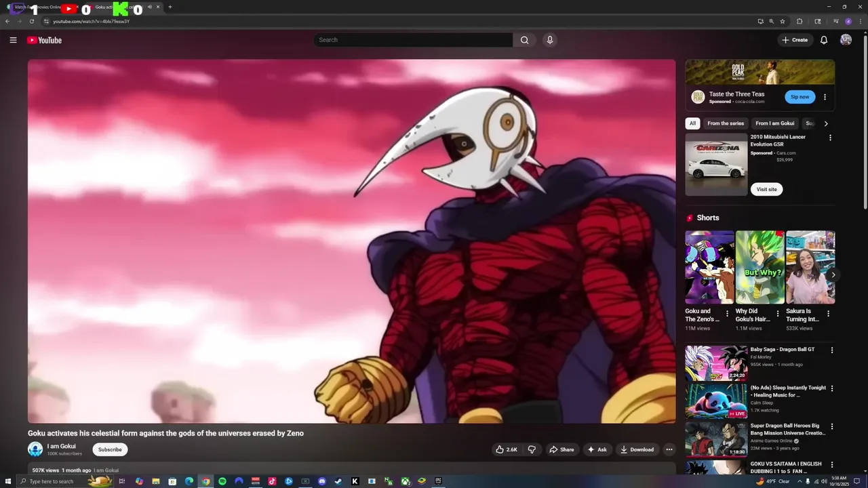Screen dimensions: 868x488
Task: Open the notifications bell
Action: click(824, 40)
